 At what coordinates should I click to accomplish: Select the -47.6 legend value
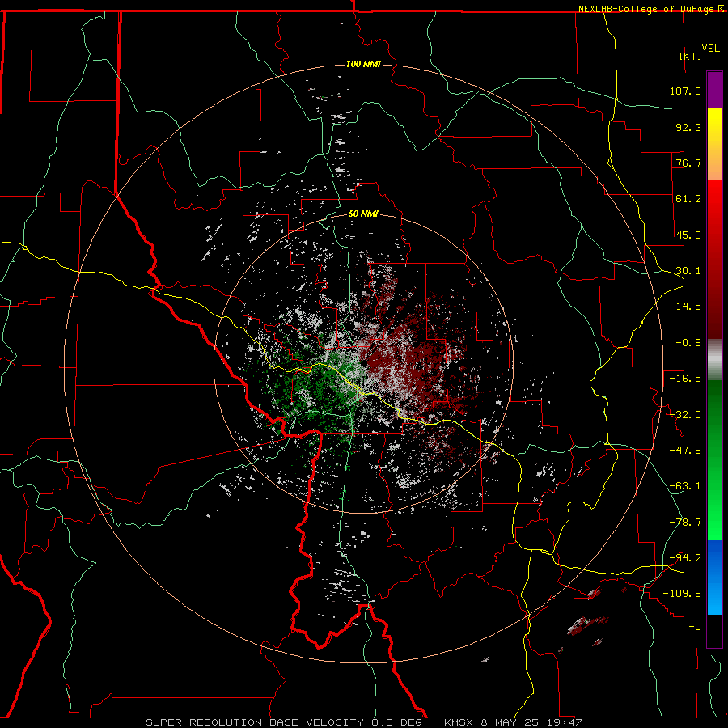point(685,451)
